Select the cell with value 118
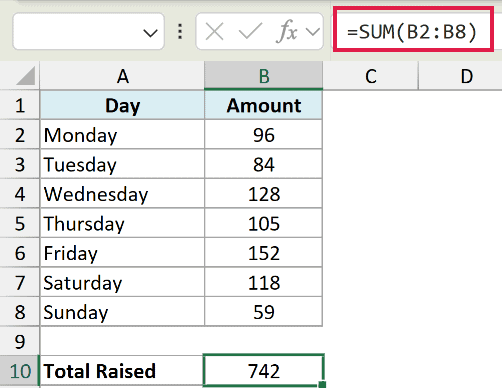502x388 pixels. pos(264,282)
